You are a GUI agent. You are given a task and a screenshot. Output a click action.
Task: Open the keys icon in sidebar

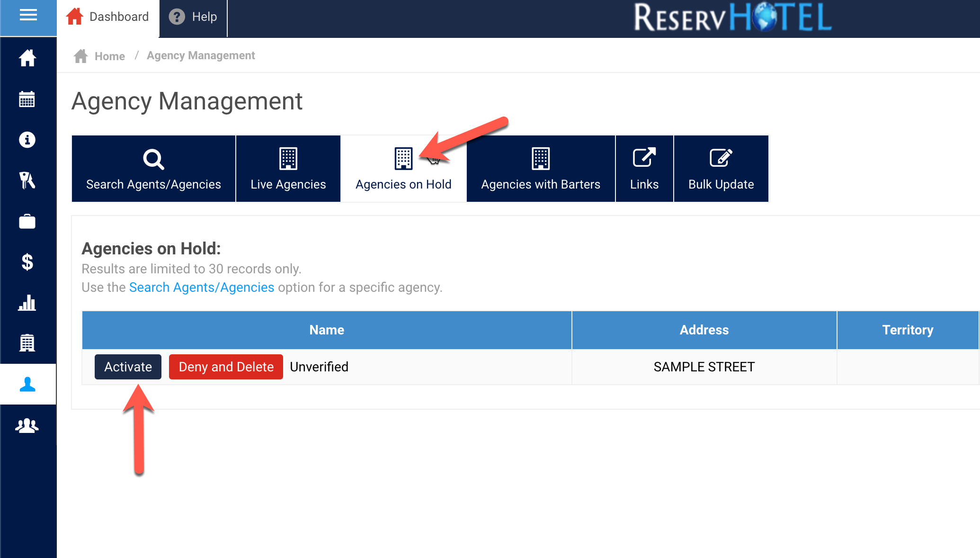pos(27,180)
